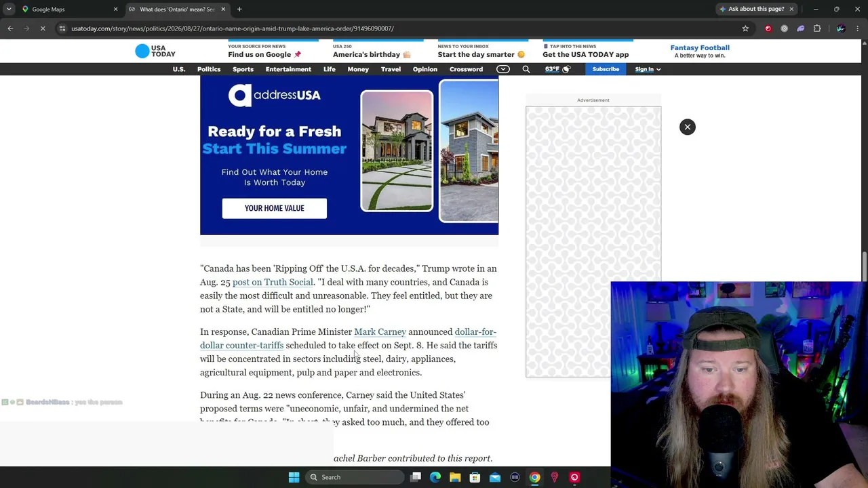Open File Explorer from the taskbar
The height and width of the screenshot is (488, 868).
455,477
